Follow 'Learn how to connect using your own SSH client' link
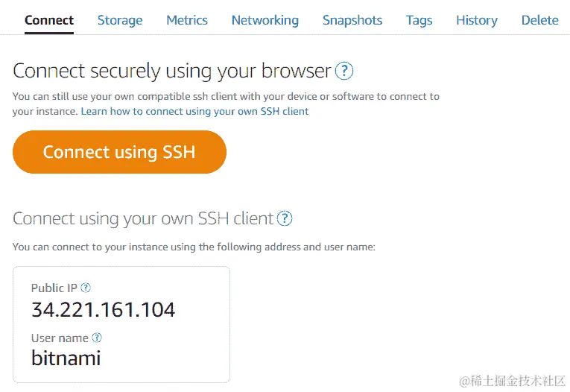The image size is (570, 392). pos(194,111)
